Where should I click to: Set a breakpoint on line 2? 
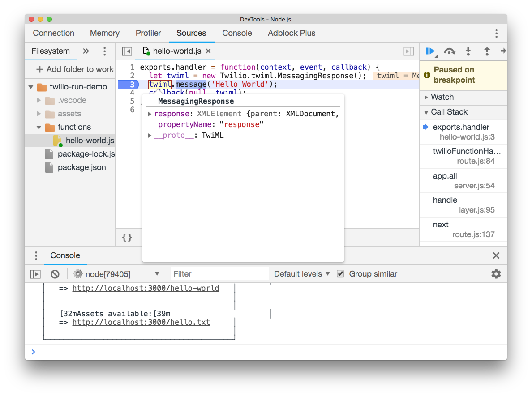pos(132,76)
